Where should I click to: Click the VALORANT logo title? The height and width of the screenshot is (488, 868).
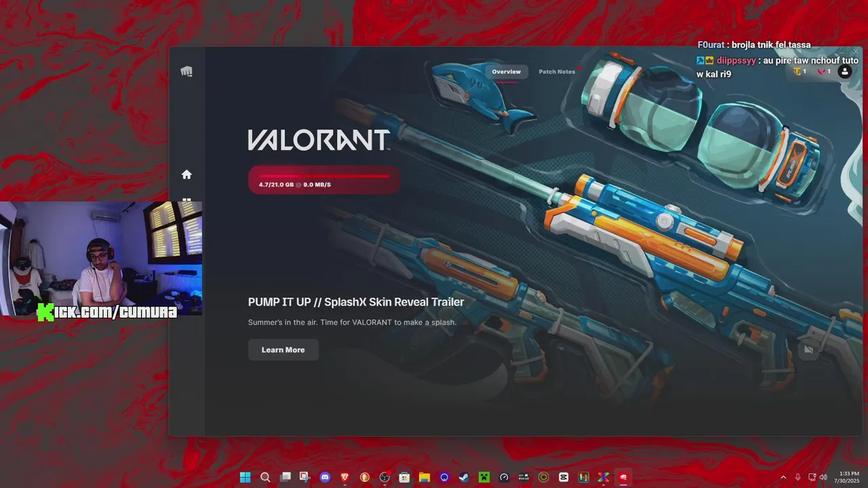click(319, 140)
